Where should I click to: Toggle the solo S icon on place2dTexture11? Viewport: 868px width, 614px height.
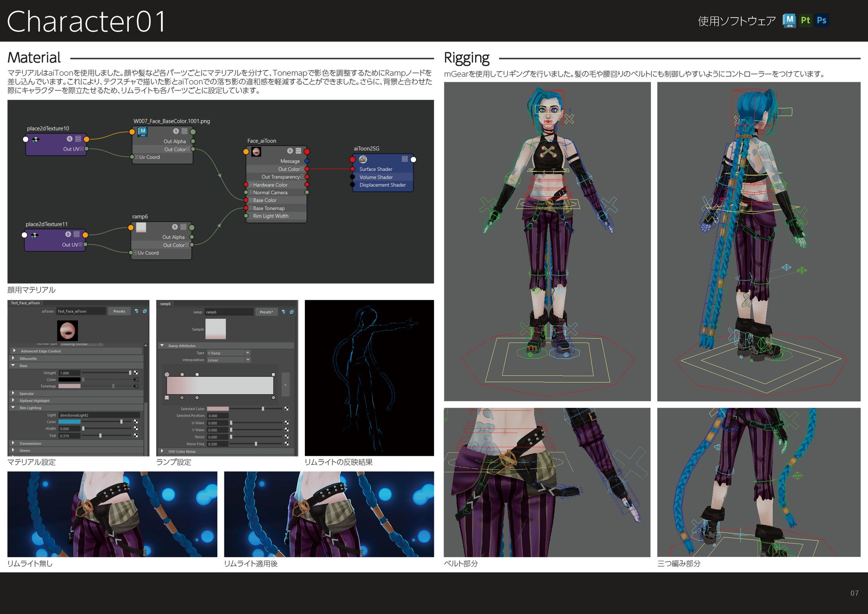(68, 234)
